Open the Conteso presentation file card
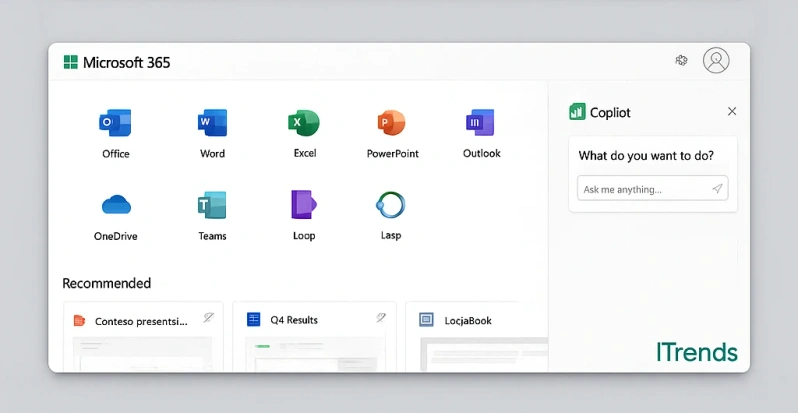Viewport: 798px width, 413px height. tap(140, 321)
